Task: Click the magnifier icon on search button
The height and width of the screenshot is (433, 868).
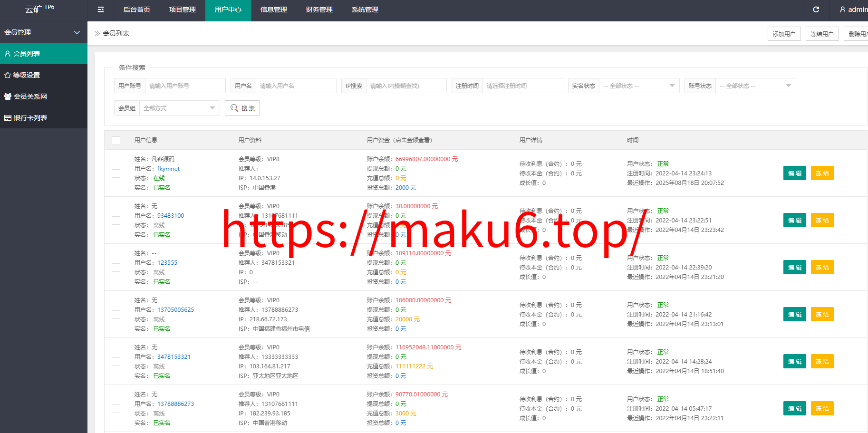Action: (x=234, y=108)
